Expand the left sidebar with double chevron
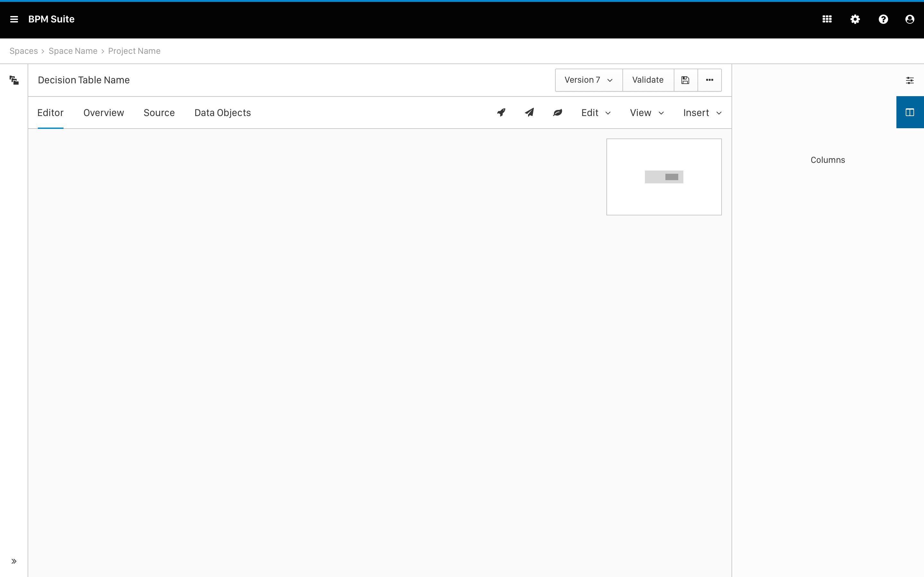The height and width of the screenshot is (577, 924). tap(14, 561)
